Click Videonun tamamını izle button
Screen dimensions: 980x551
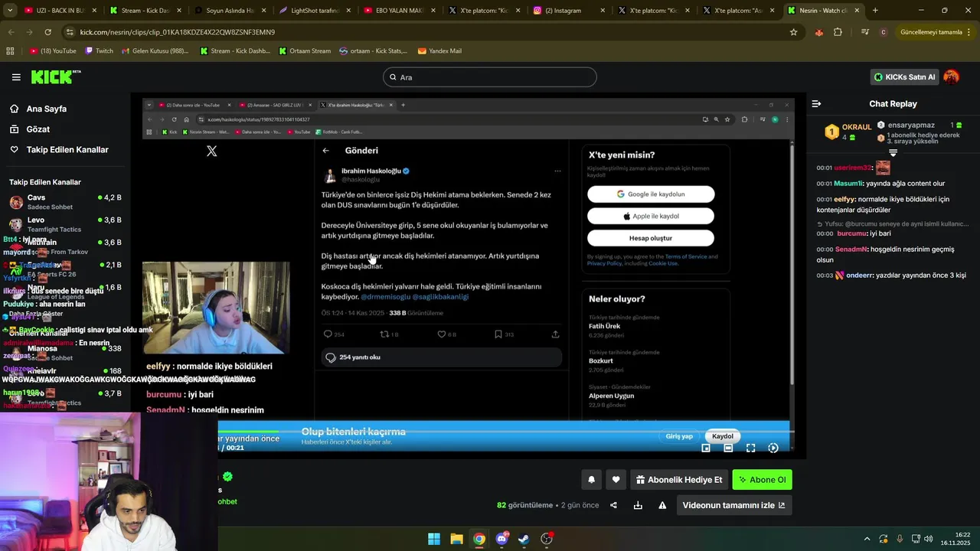tap(733, 505)
